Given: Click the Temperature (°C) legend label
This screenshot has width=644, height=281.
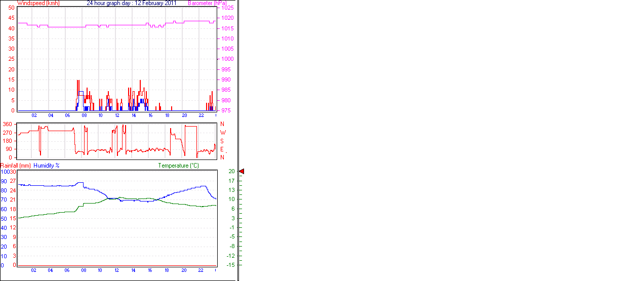Looking at the screenshot, I should coord(178,166).
